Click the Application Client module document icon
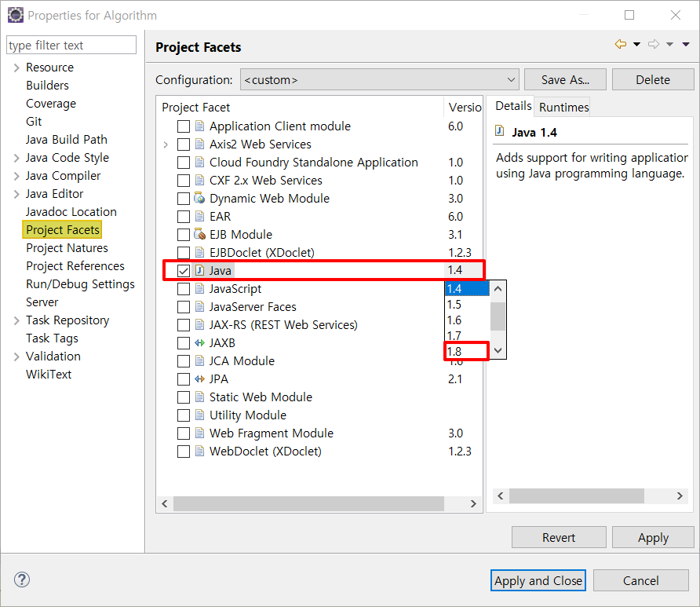Viewport: 700px width, 607px height. coord(199,126)
